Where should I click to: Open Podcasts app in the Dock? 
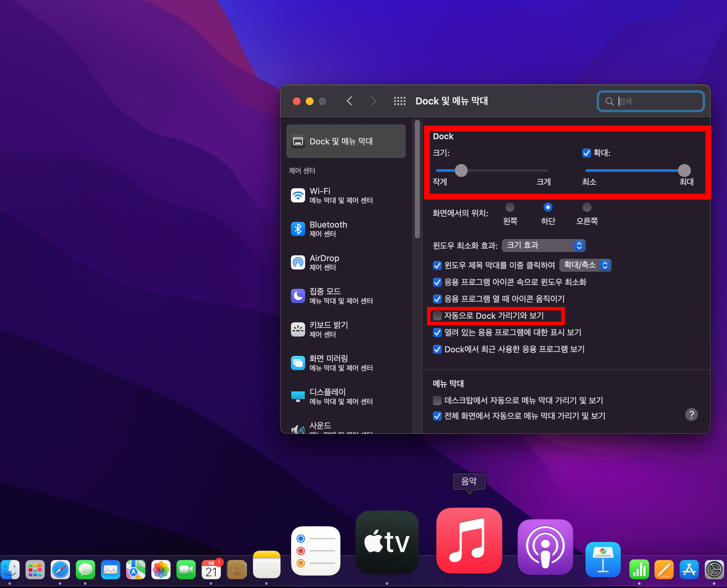pos(545,547)
